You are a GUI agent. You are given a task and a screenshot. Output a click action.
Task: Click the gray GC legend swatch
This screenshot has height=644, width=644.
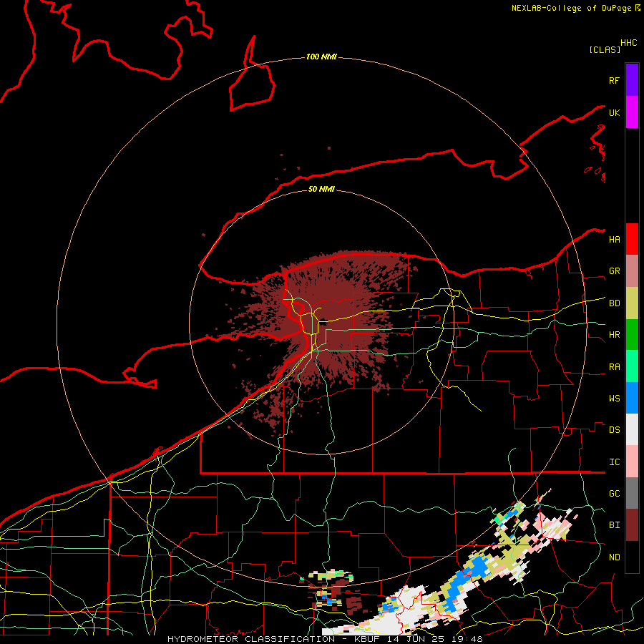click(x=632, y=493)
